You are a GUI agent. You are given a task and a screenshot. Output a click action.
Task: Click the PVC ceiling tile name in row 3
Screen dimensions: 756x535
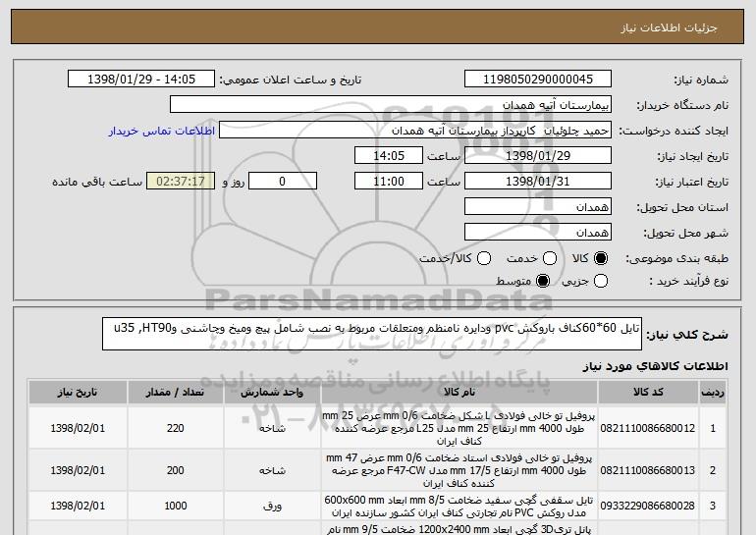pos(459,506)
